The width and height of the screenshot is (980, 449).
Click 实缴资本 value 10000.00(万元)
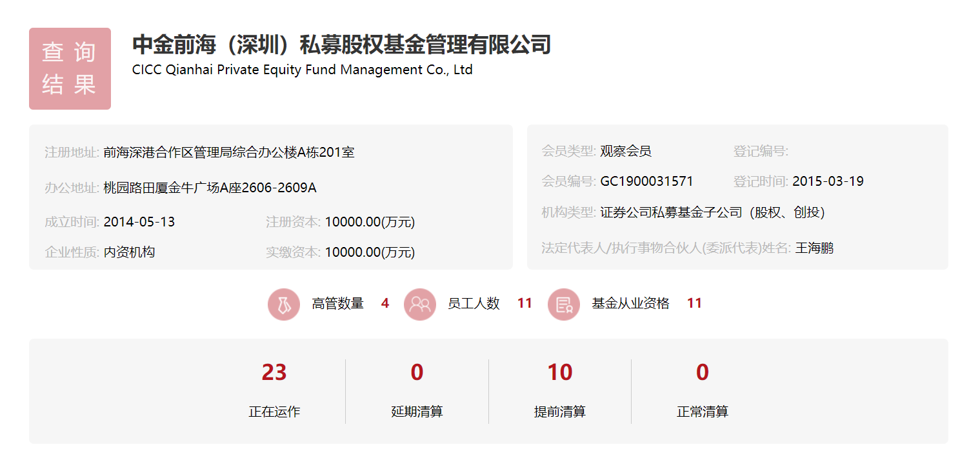coord(370,252)
